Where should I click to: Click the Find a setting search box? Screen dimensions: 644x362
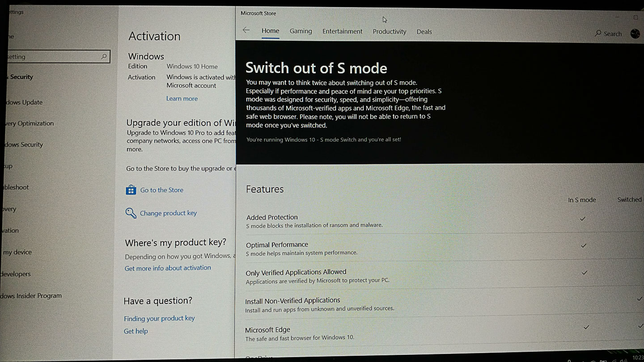click(58, 57)
